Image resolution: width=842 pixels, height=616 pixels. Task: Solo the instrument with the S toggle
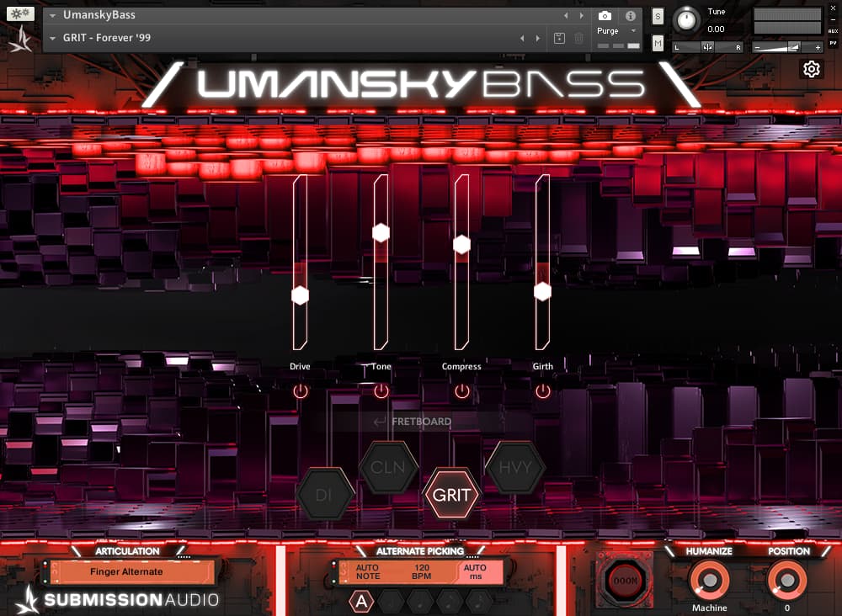[658, 15]
